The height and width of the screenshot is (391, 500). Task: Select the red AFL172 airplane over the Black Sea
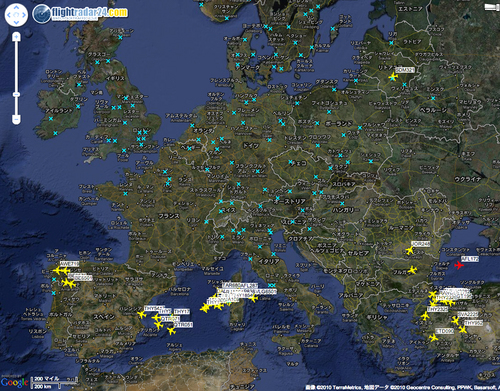(459, 265)
